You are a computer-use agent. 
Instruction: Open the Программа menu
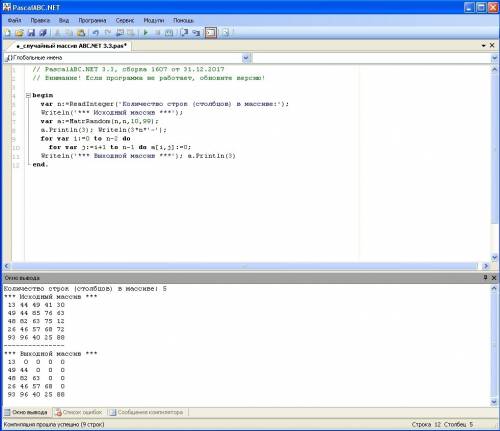(92, 20)
